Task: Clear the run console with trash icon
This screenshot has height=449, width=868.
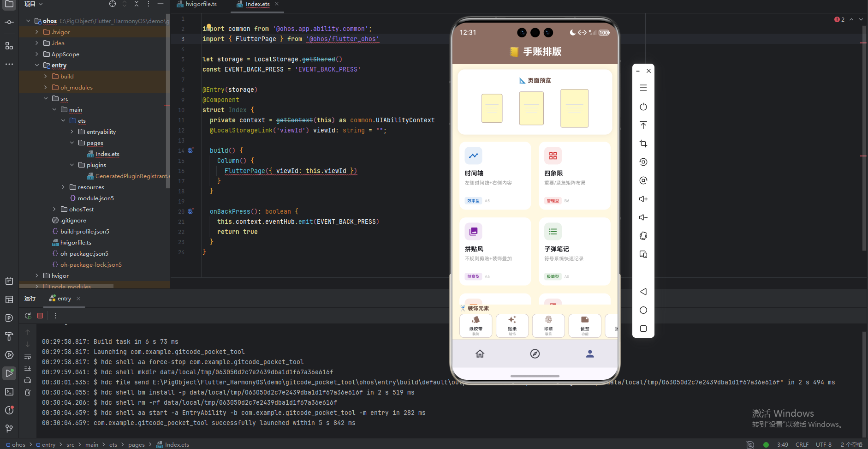Action: pyautogui.click(x=28, y=392)
